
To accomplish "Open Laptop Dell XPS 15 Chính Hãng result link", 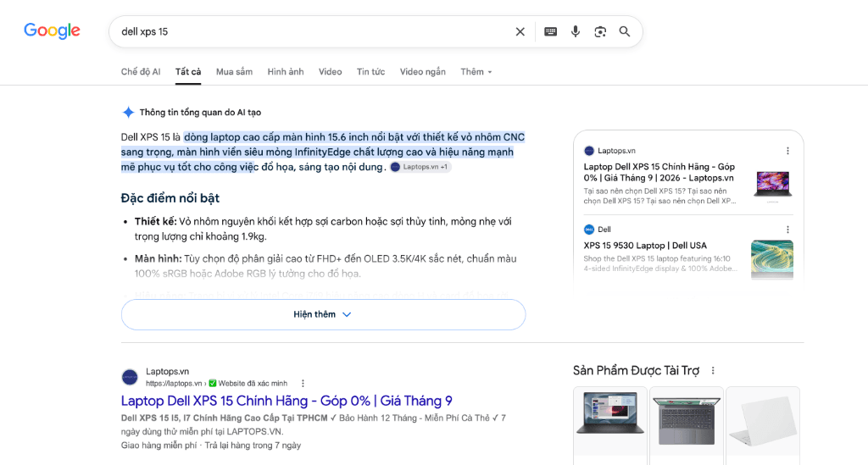I will 287,401.
